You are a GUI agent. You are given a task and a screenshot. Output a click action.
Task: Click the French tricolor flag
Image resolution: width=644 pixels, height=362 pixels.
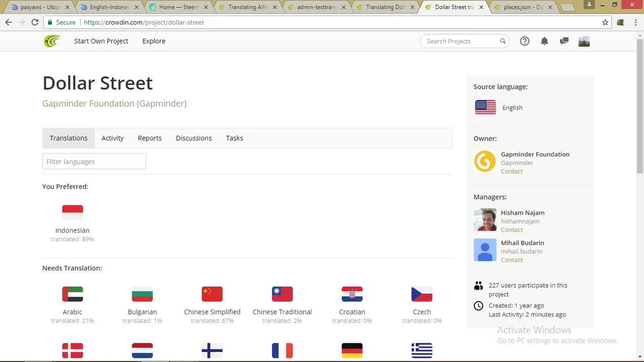click(x=282, y=350)
